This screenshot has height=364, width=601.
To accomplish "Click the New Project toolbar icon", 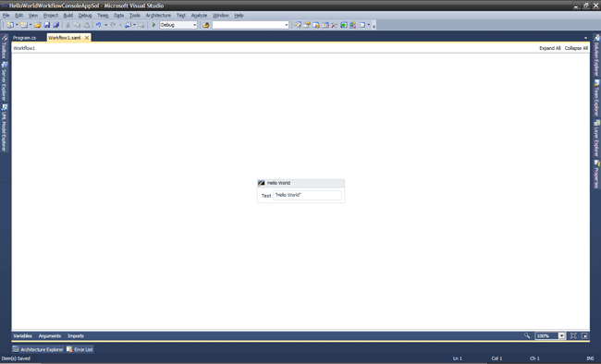I will click(x=10, y=25).
